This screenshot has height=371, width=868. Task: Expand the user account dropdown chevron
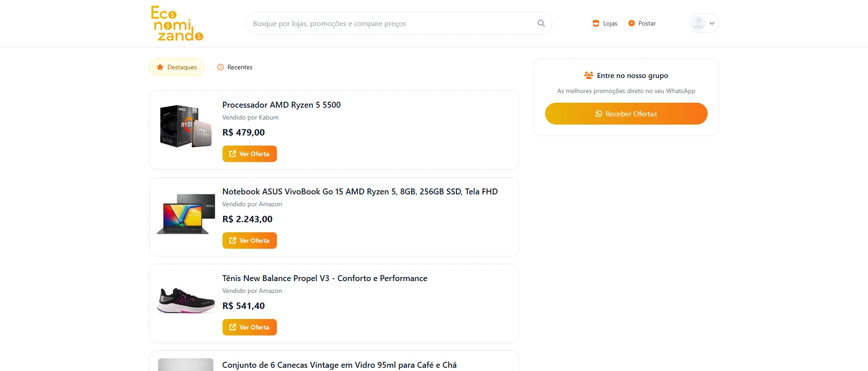coord(712,23)
